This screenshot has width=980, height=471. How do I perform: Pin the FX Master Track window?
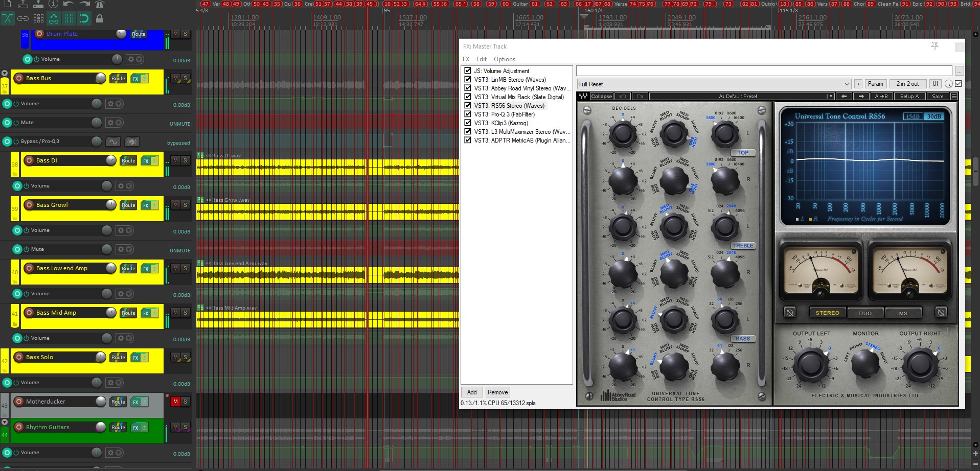(935, 46)
